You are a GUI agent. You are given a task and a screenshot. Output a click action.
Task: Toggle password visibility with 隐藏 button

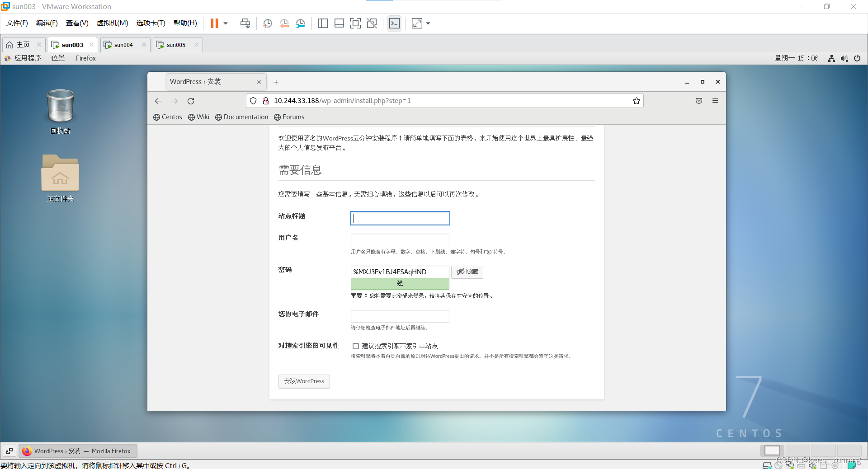pyautogui.click(x=467, y=272)
